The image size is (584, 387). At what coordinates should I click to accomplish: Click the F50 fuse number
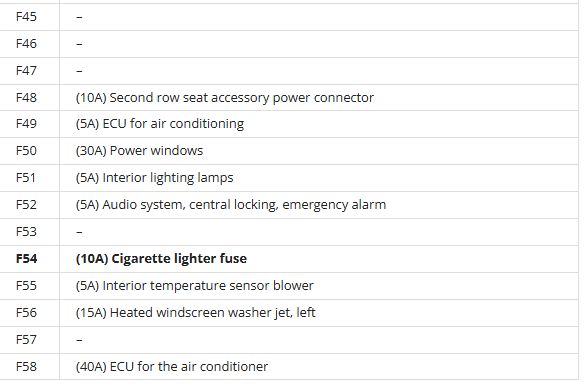tap(26, 151)
